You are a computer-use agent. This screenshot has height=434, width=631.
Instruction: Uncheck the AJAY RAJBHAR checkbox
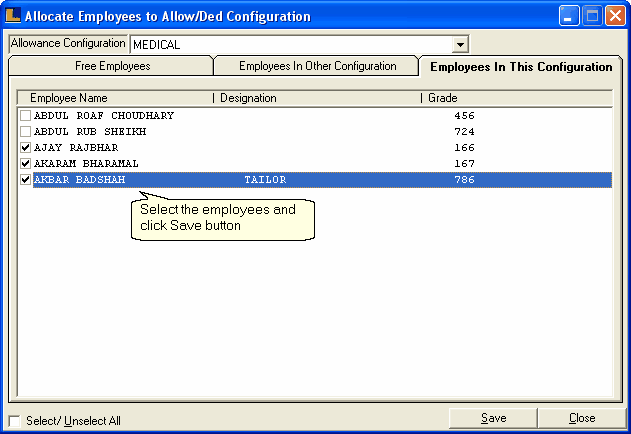coord(25,148)
